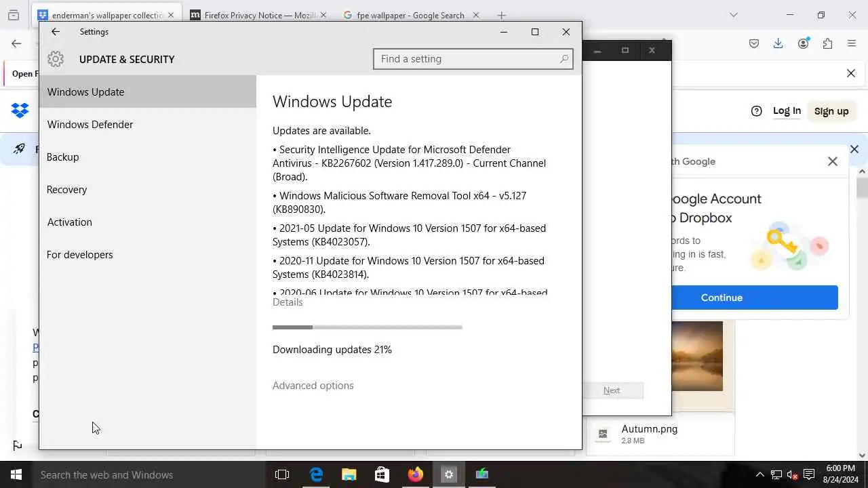868x488 pixels.
Task: Open the Firefox hamburger menu
Action: click(x=852, y=43)
